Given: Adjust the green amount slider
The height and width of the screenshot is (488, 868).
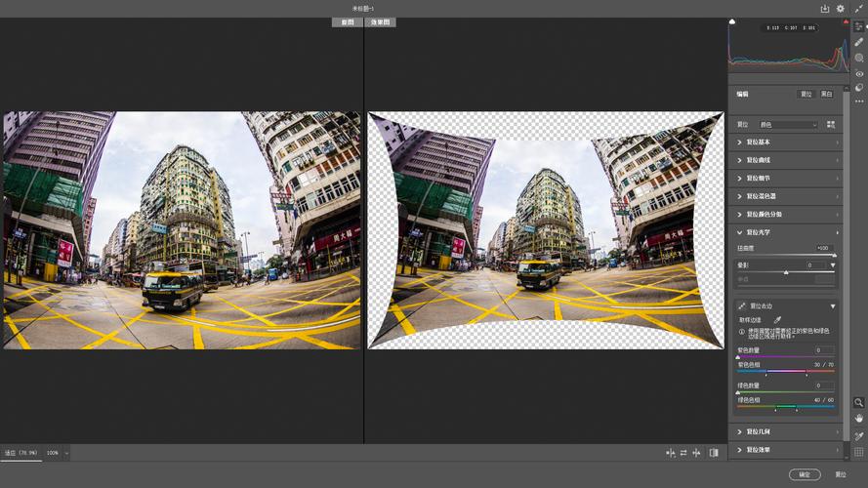Looking at the screenshot, I should tap(786, 392).
